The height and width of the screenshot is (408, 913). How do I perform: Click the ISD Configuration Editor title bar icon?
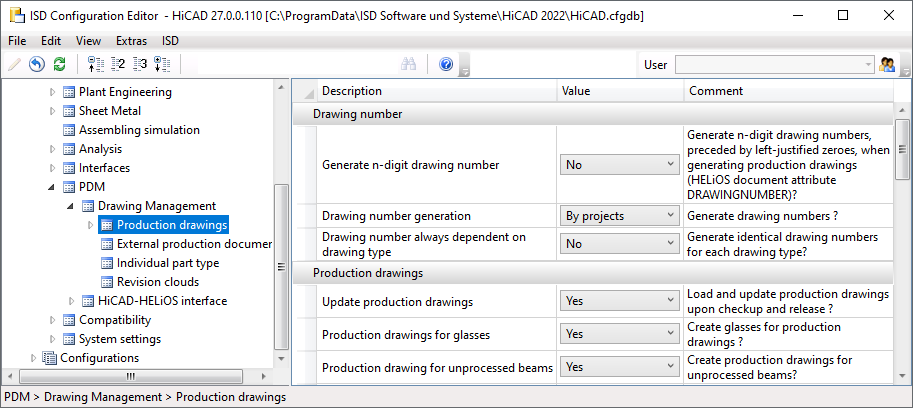pos(17,16)
